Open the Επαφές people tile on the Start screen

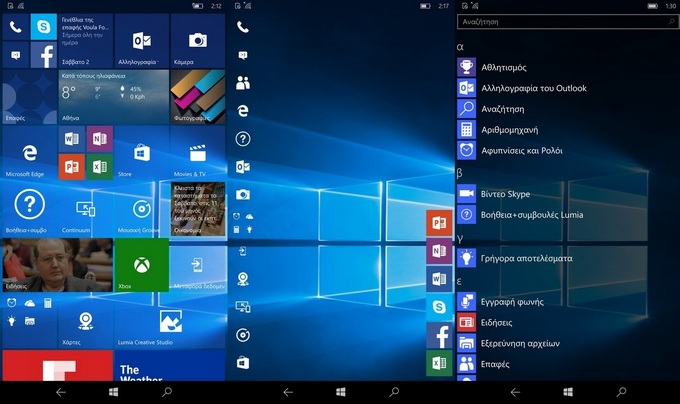click(30, 97)
